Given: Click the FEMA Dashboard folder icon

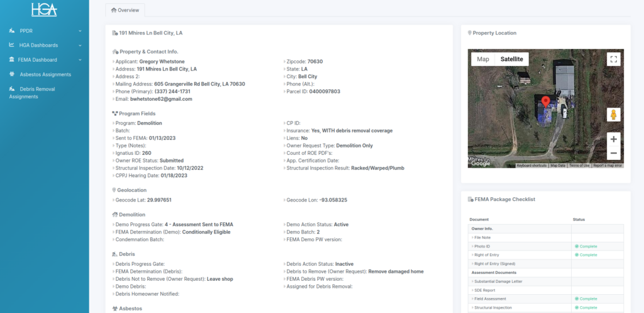Looking at the screenshot, I should click(x=12, y=60).
